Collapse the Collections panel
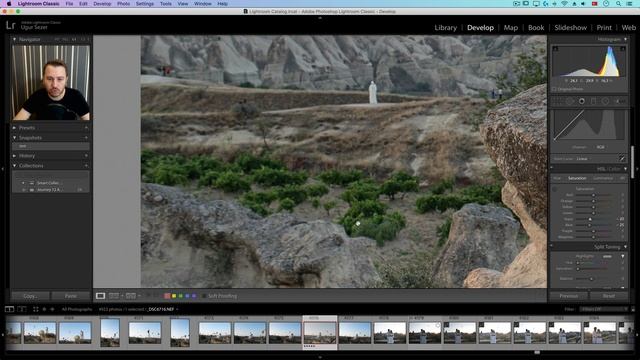Screen dimensions: 640x360 (14, 166)
